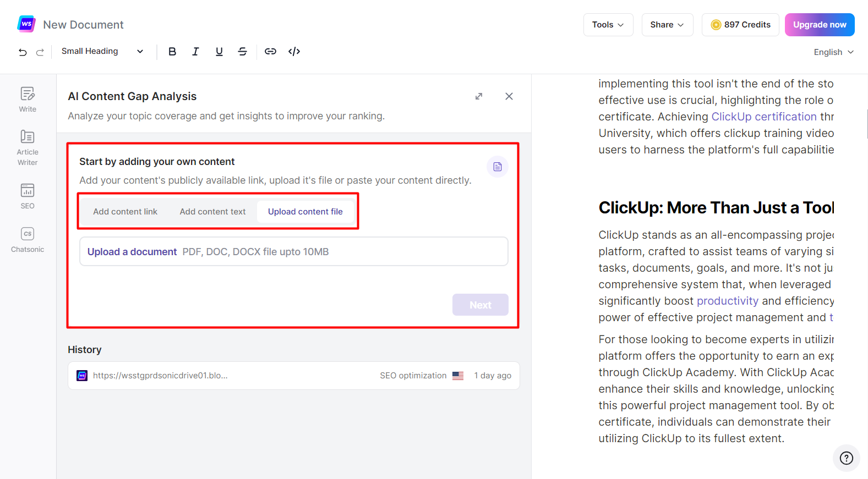The height and width of the screenshot is (479, 868).
Task: Click the 1 day ago timestamp
Action: click(493, 376)
